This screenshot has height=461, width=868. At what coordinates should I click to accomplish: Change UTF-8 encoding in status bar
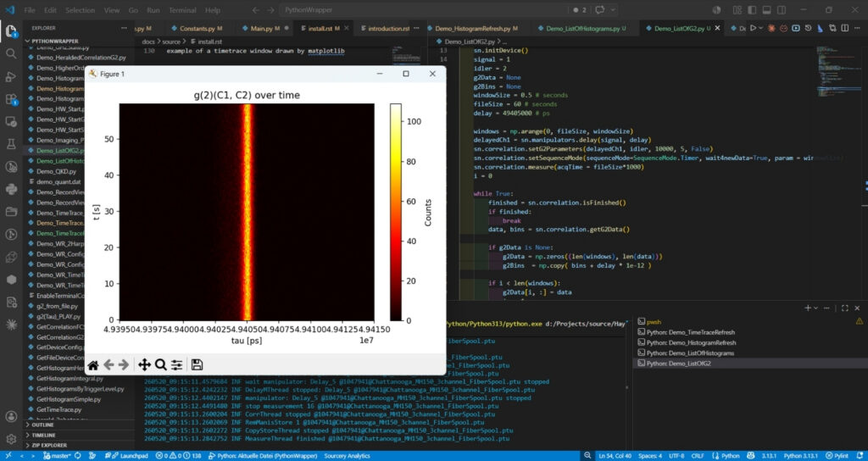[676, 455]
